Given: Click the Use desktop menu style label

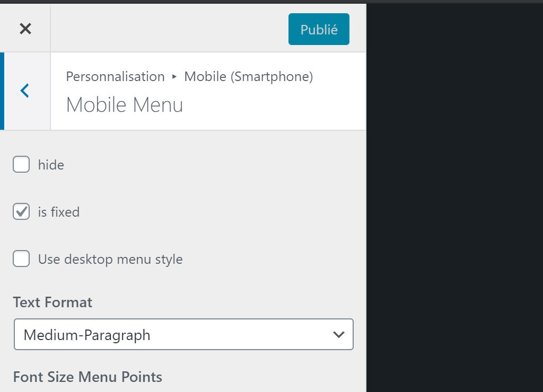Looking at the screenshot, I should (x=110, y=260).
